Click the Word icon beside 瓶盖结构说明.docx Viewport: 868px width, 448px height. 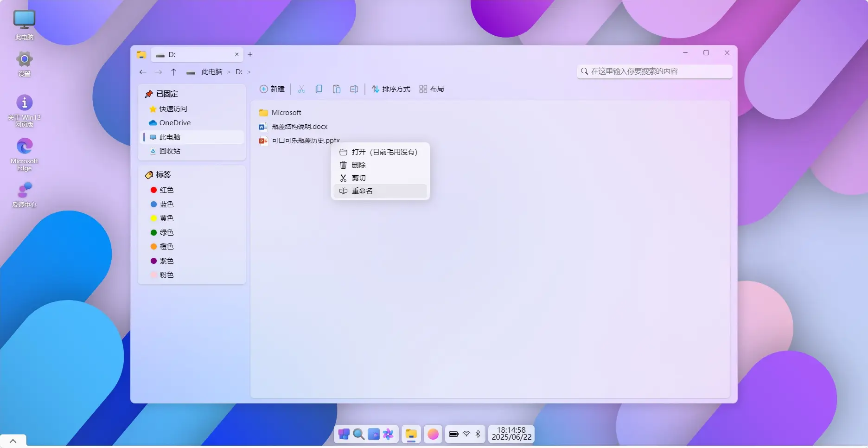point(263,127)
